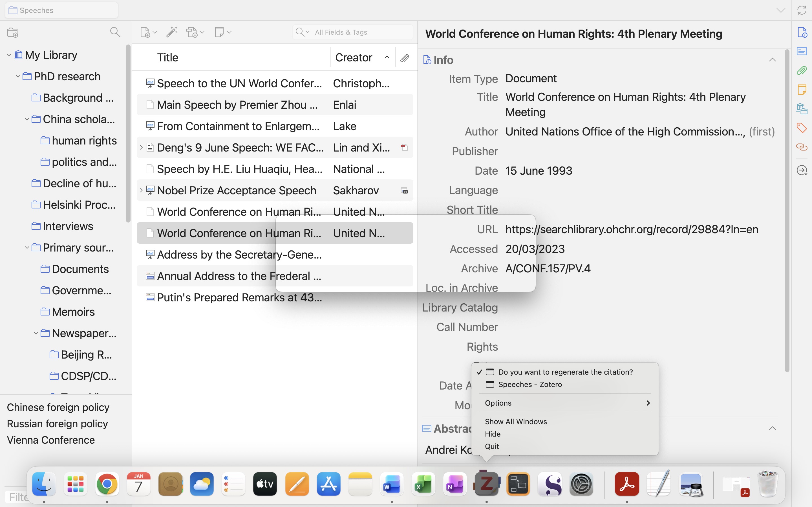Choose Show All Windows in dock menu
Image resolution: width=812 pixels, height=507 pixels.
[x=516, y=421]
